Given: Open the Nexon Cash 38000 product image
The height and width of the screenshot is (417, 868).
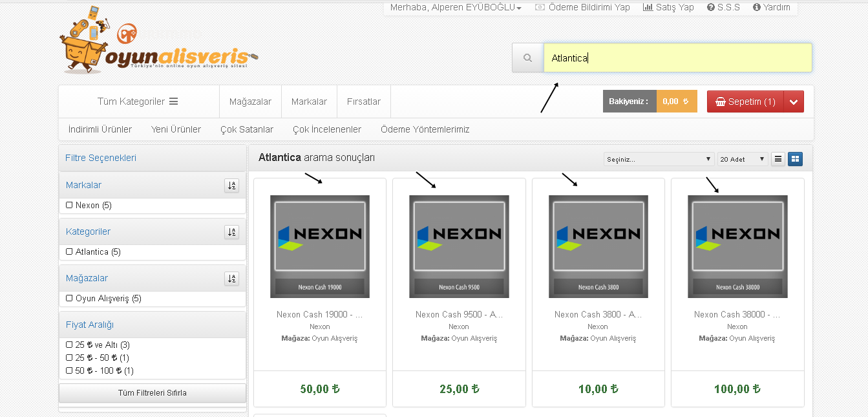Looking at the screenshot, I should point(737,246).
